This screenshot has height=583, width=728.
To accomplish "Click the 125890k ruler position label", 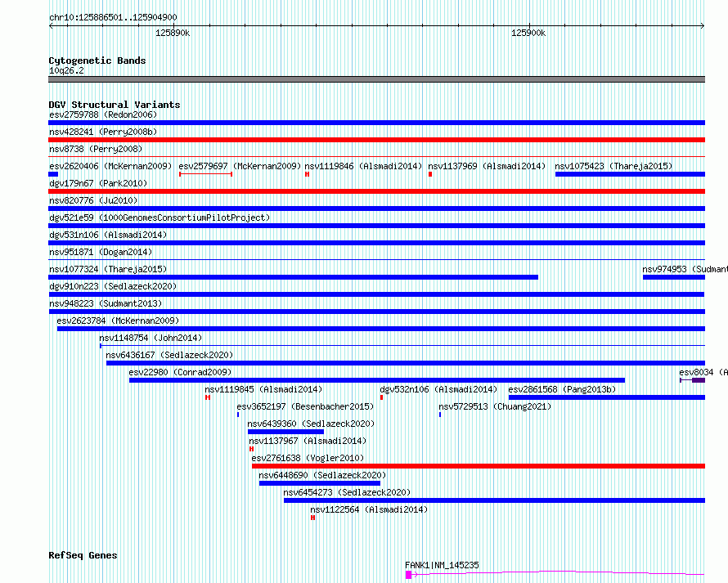I will click(x=173, y=33).
